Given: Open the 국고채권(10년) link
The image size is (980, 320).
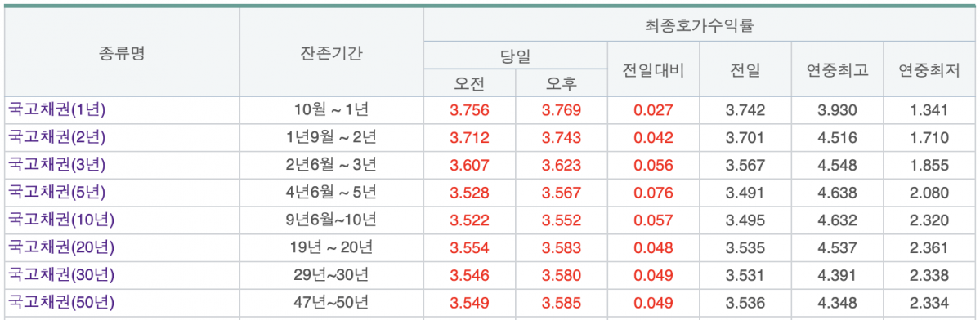Looking at the screenshot, I should (61, 220).
